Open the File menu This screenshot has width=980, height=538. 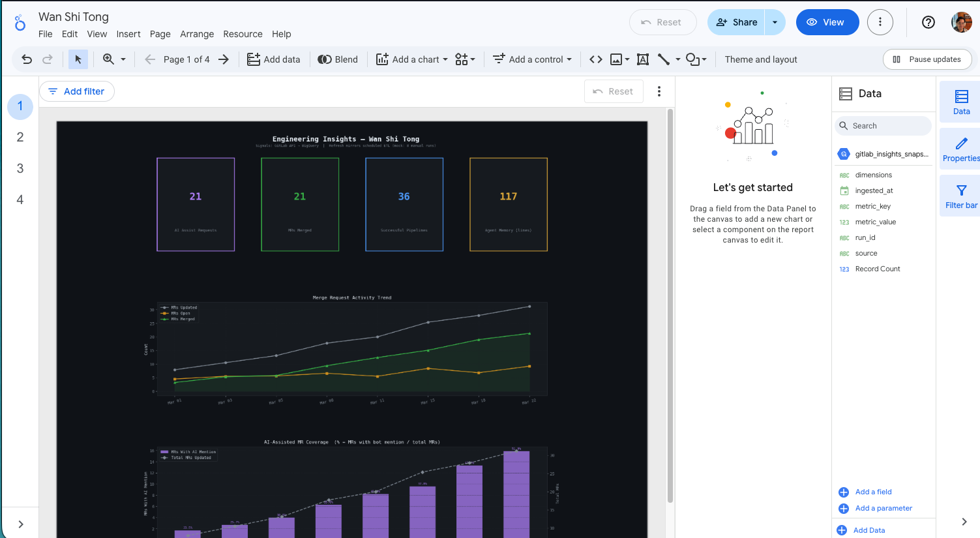coord(46,34)
